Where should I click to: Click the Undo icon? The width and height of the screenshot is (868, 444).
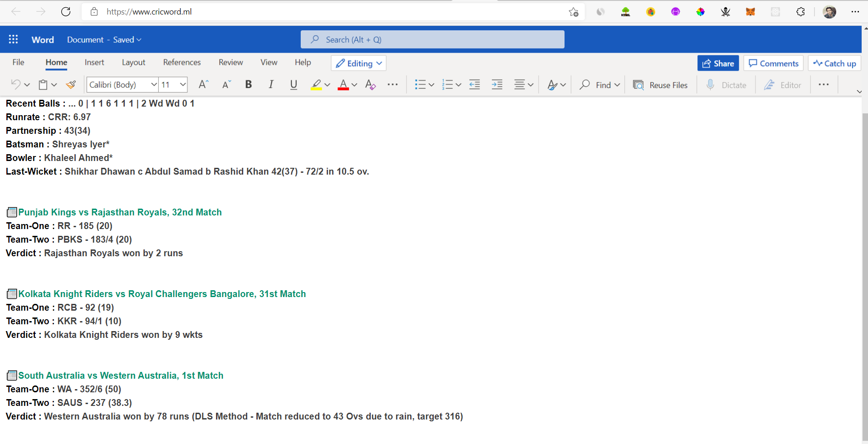16,84
